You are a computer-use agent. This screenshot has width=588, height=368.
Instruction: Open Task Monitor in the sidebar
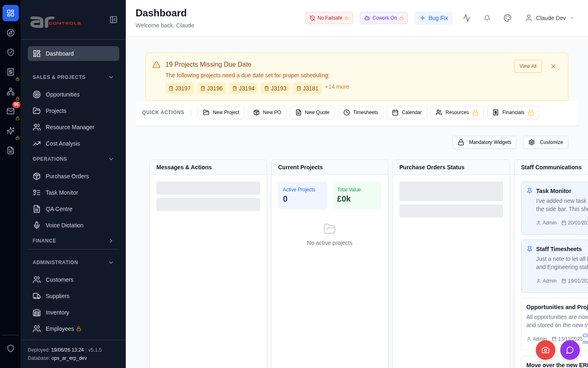(73, 193)
